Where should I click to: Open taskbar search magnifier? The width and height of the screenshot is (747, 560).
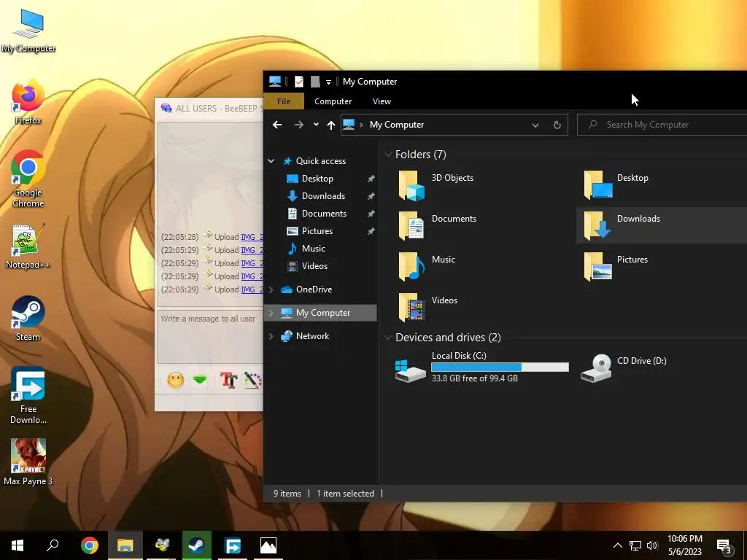53,545
